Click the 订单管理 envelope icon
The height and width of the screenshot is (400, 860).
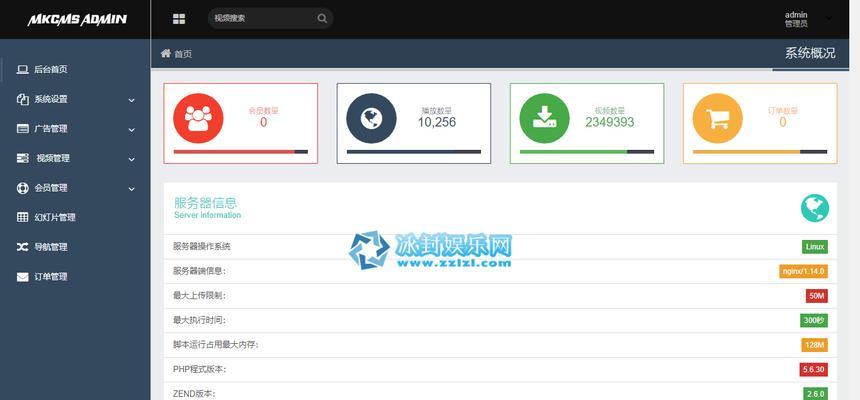22,277
